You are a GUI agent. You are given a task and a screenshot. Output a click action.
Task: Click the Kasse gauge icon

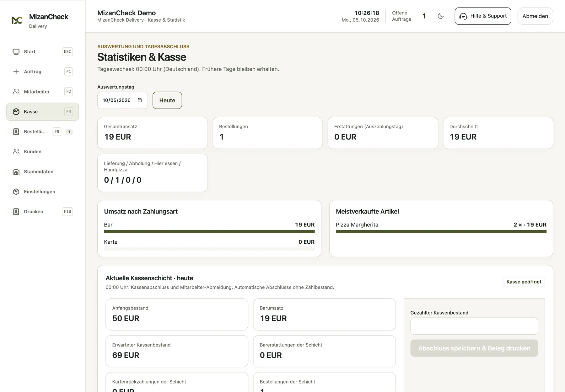point(16,112)
